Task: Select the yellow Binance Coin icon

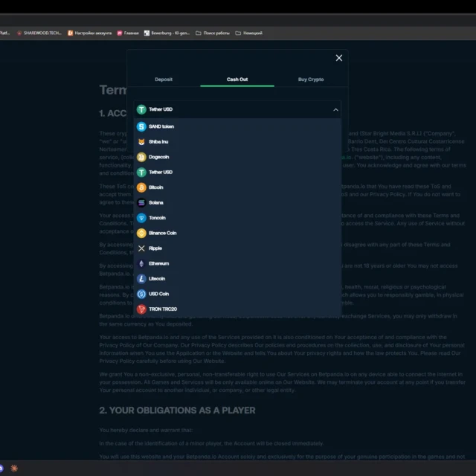Action: coord(141,233)
